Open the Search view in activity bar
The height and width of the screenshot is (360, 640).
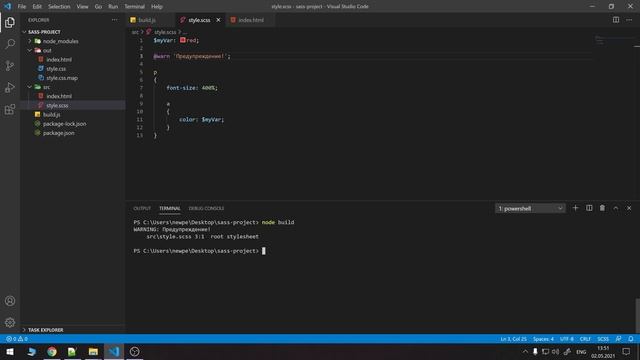[x=10, y=44]
